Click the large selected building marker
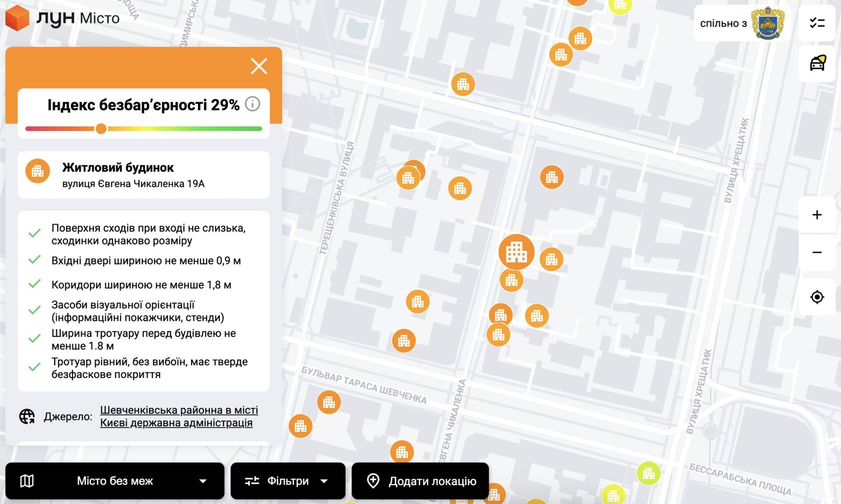The height and width of the screenshot is (504, 841). click(516, 252)
